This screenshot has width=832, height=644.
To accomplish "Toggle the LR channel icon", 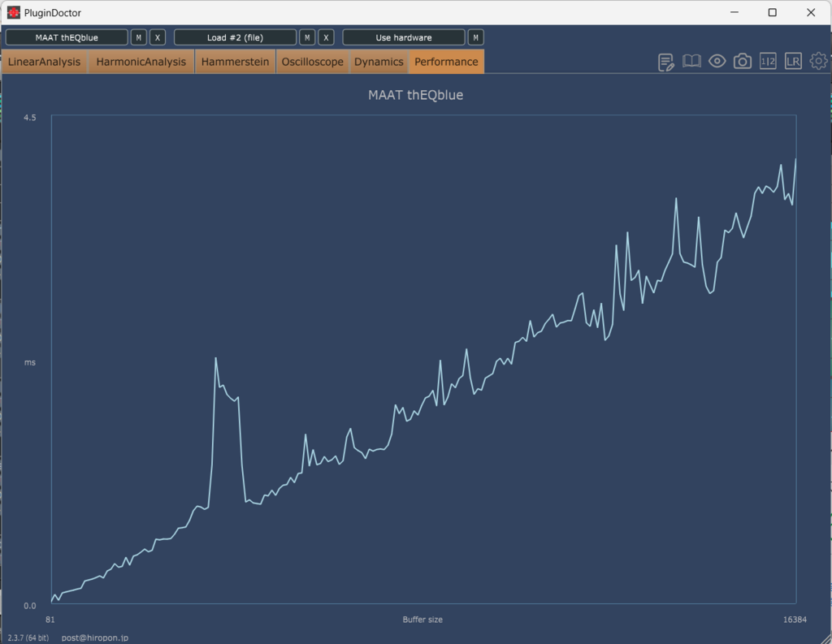I will [x=793, y=62].
